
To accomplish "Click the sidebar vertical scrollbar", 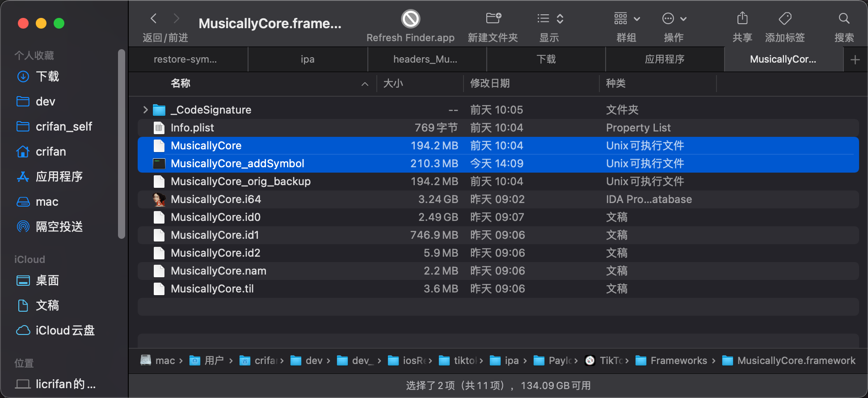I will [x=121, y=143].
